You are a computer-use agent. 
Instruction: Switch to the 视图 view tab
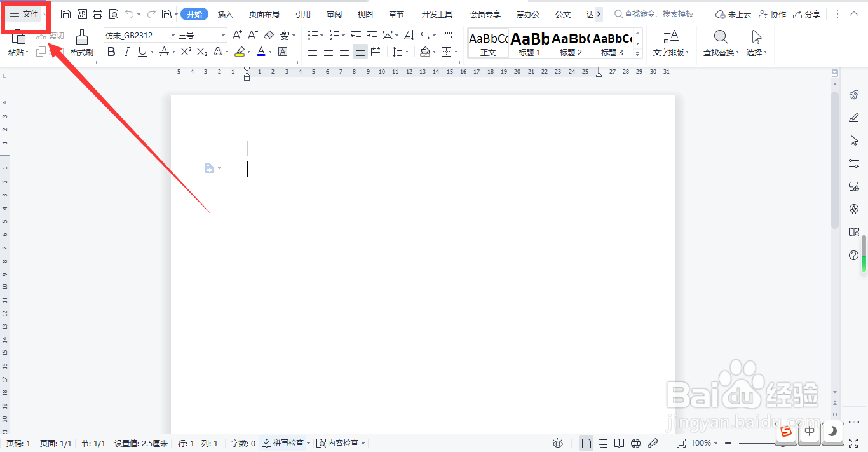coord(365,14)
